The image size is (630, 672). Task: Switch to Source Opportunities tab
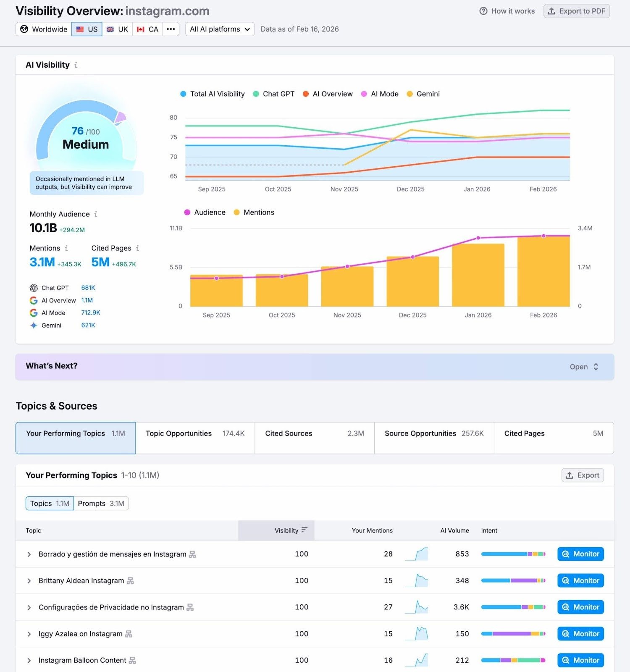click(434, 438)
